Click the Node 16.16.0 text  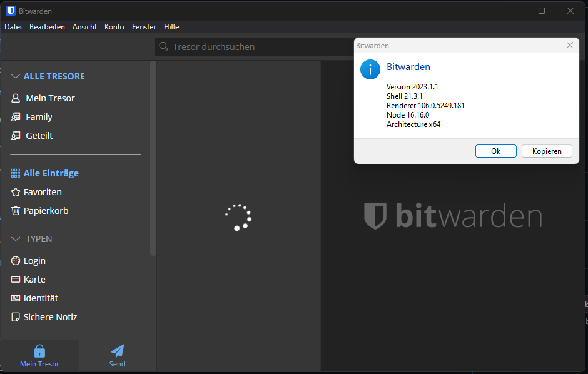(408, 114)
